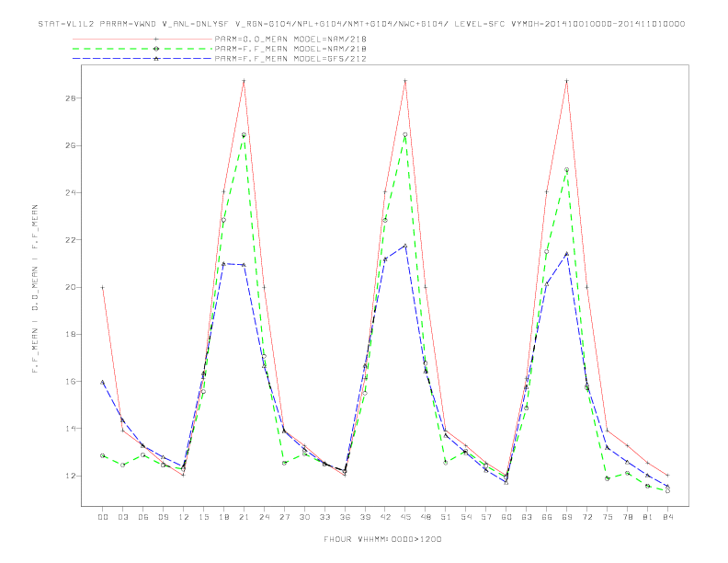The image size is (728, 563).
Task: Click the x-axis forecast hour label 30
Action: pos(304,517)
